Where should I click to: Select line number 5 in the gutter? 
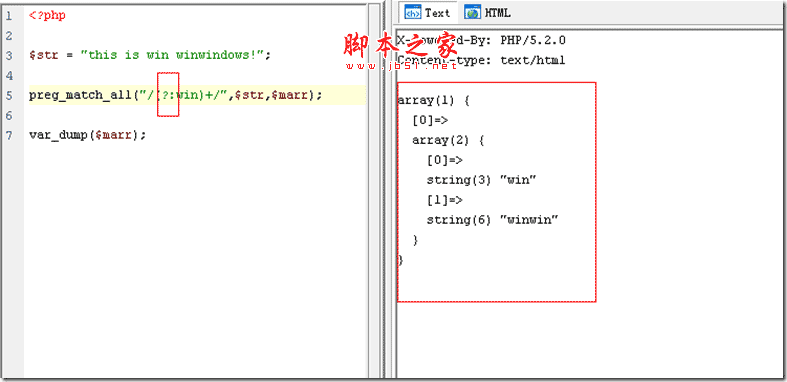(x=9, y=96)
